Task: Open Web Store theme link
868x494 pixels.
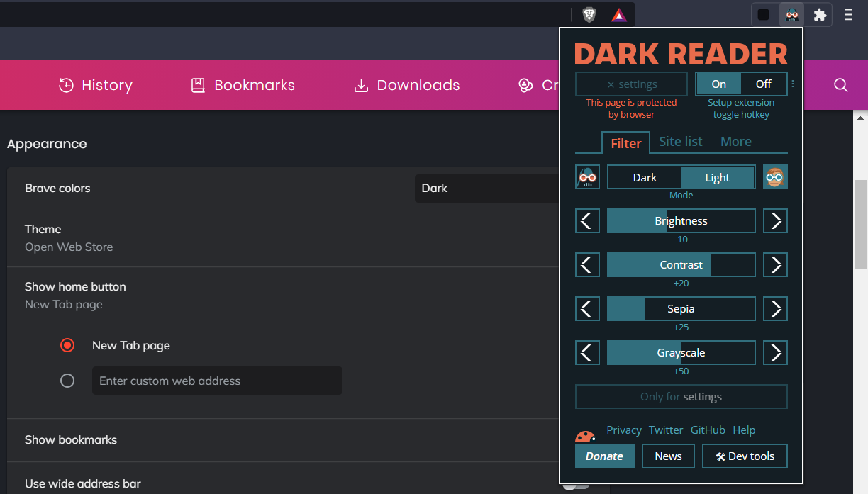Action: click(x=69, y=247)
